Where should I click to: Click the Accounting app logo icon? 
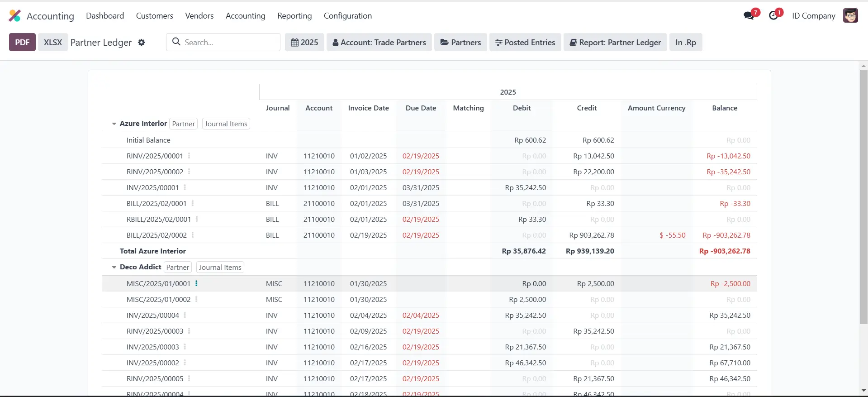coord(15,16)
